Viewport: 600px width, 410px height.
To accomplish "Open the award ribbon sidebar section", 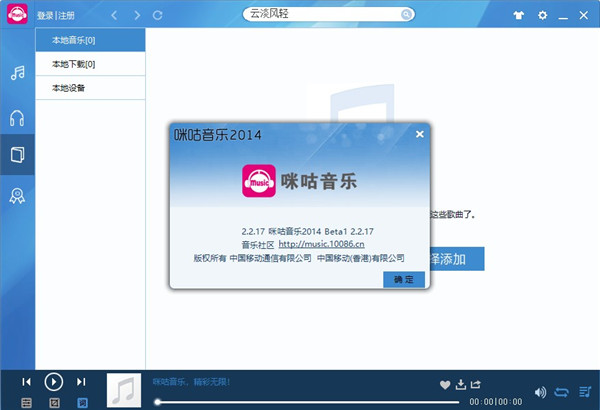I will (x=17, y=196).
